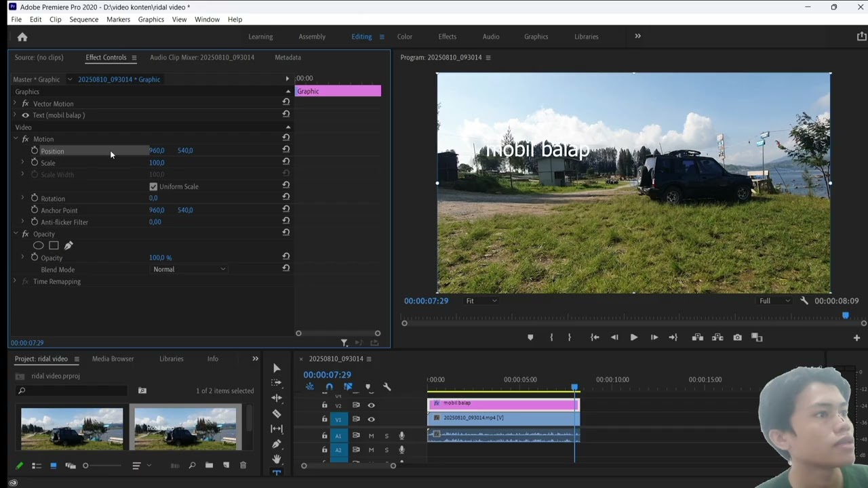This screenshot has width=868, height=488.
Task: Select the Pen tool in tools panel
Action: [x=277, y=444]
